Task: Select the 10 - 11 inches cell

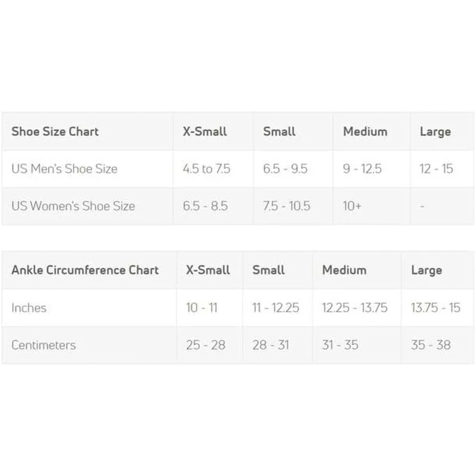Action: tap(201, 308)
